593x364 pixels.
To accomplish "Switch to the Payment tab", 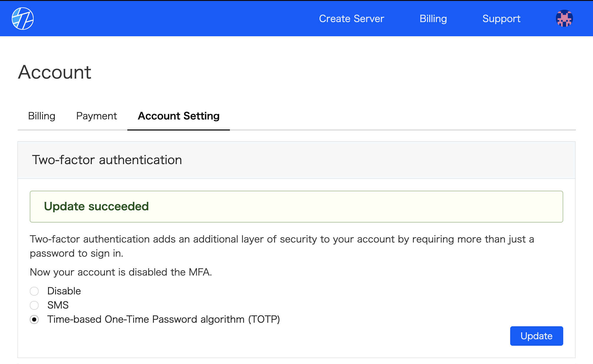I will coord(96,116).
